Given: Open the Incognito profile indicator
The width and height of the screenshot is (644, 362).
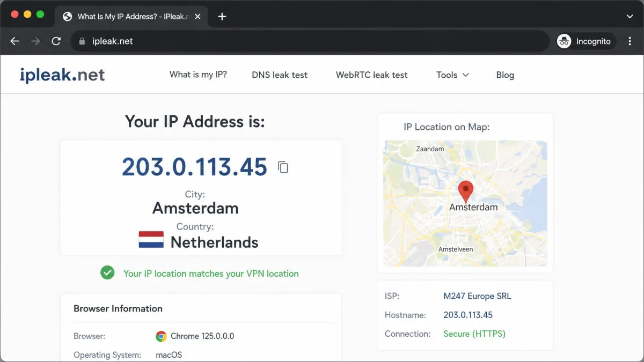Looking at the screenshot, I should pyautogui.click(x=586, y=41).
